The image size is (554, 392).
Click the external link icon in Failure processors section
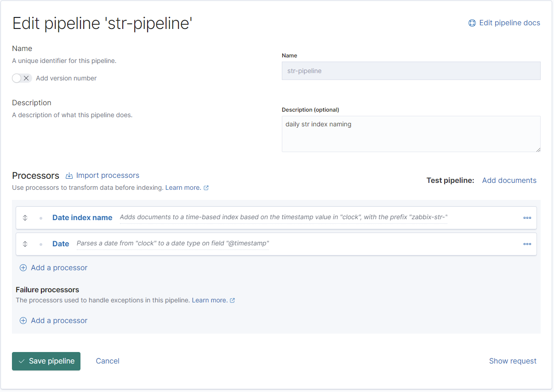click(x=232, y=301)
